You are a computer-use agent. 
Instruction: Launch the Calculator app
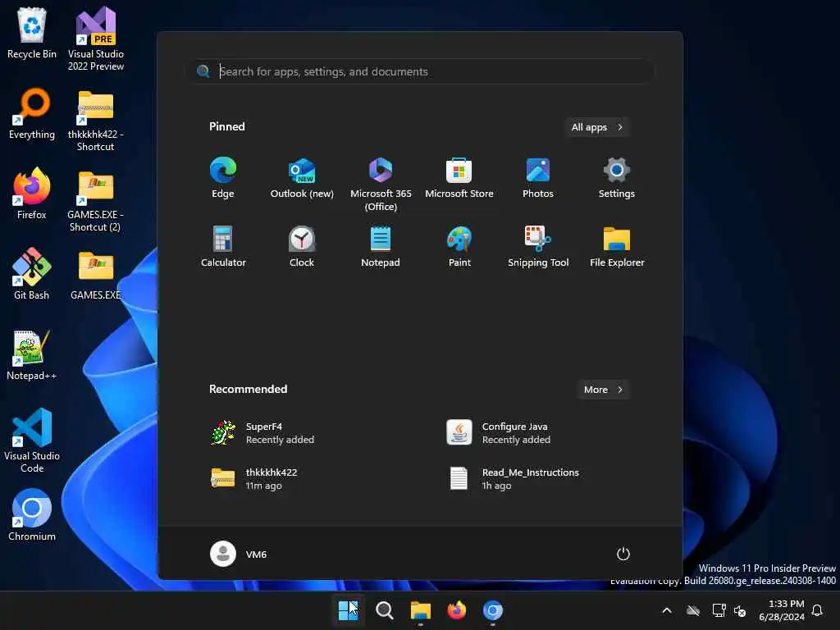coord(223,247)
